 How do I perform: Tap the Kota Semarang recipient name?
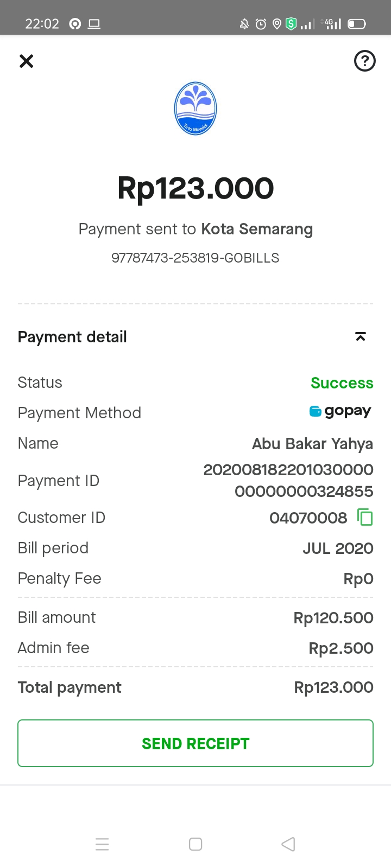pos(257,229)
